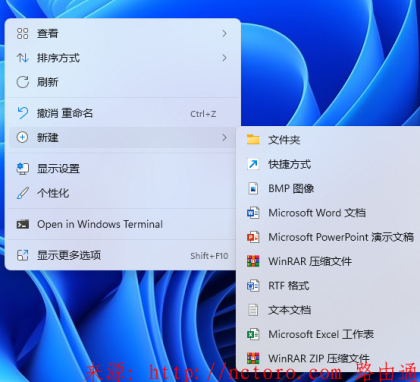Click the RTF 格式 file icon
The height and width of the screenshot is (382, 420).
(x=253, y=286)
